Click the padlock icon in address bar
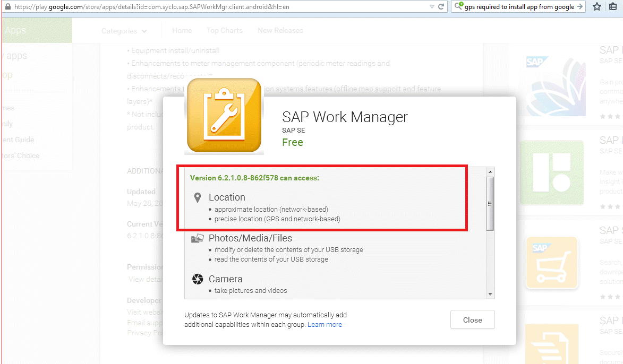 coord(7,7)
